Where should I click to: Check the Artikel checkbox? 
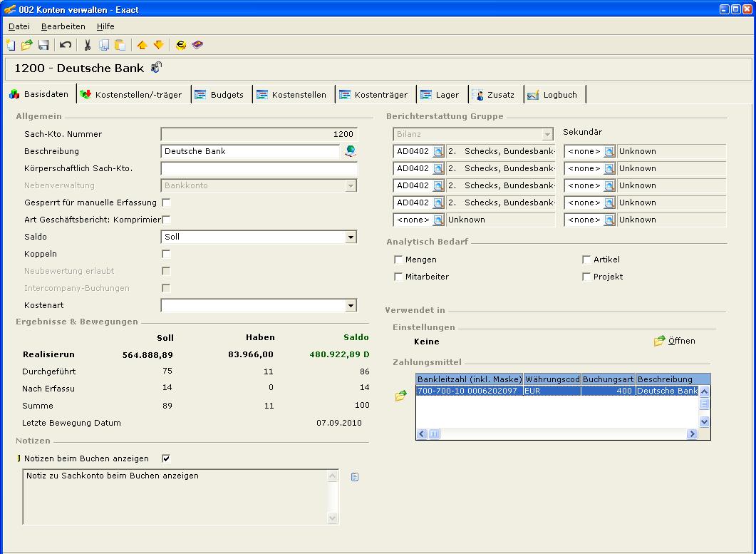coord(586,260)
